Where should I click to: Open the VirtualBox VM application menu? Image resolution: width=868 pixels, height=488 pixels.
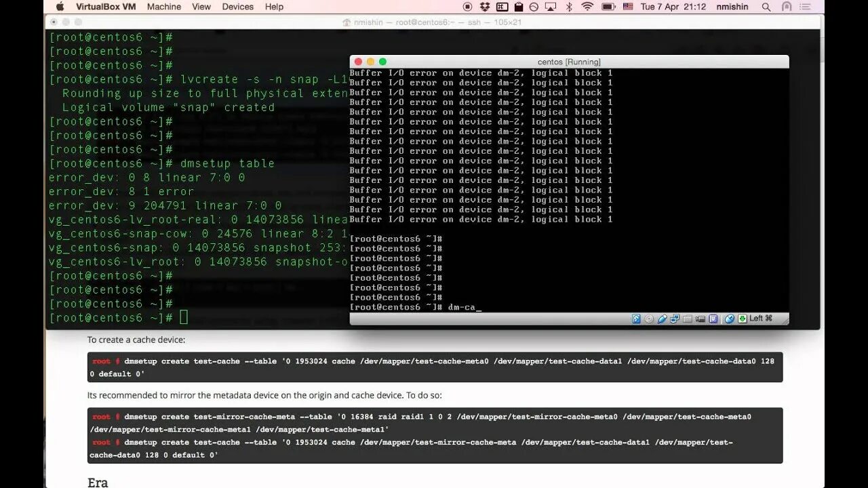tap(106, 7)
